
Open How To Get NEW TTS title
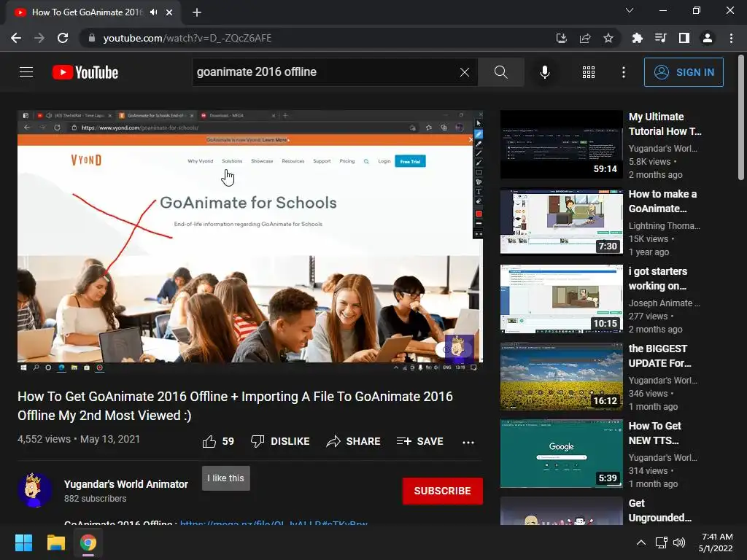coord(654,433)
